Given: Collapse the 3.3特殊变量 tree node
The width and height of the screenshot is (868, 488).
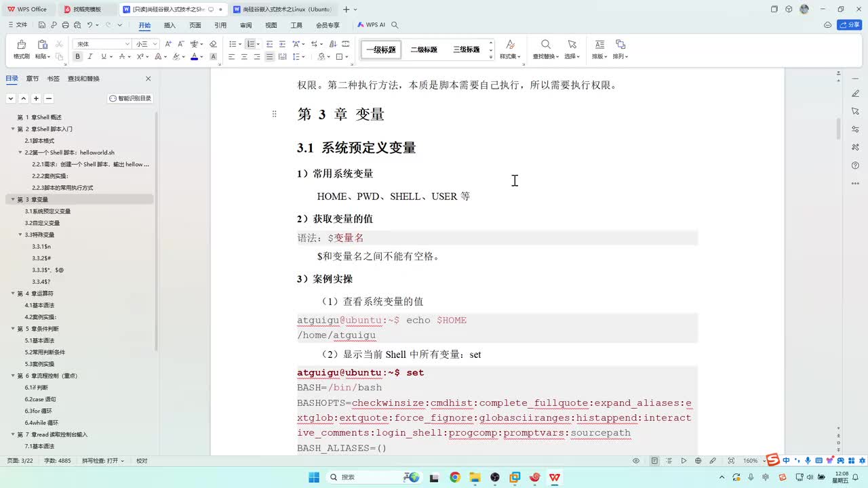Looking at the screenshot, I should click(20, 235).
